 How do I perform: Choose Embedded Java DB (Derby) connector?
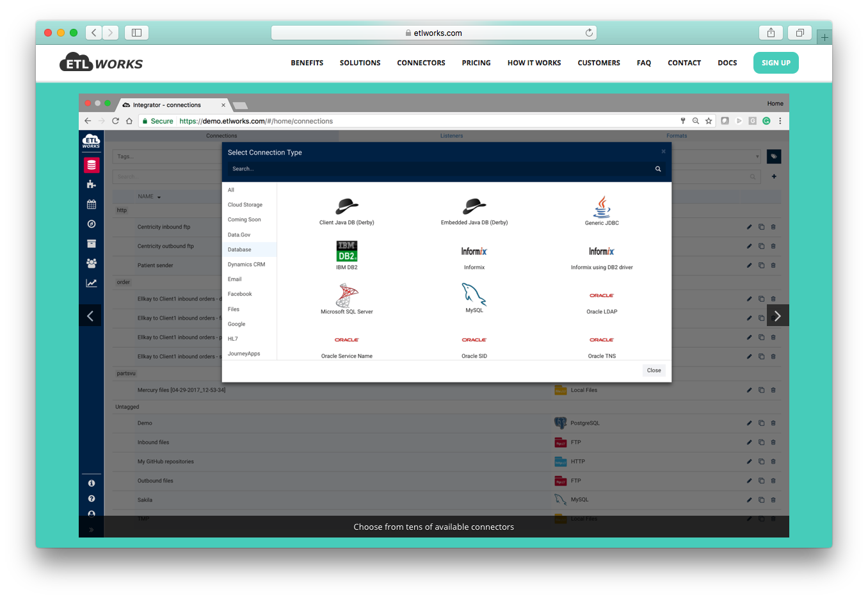(474, 211)
